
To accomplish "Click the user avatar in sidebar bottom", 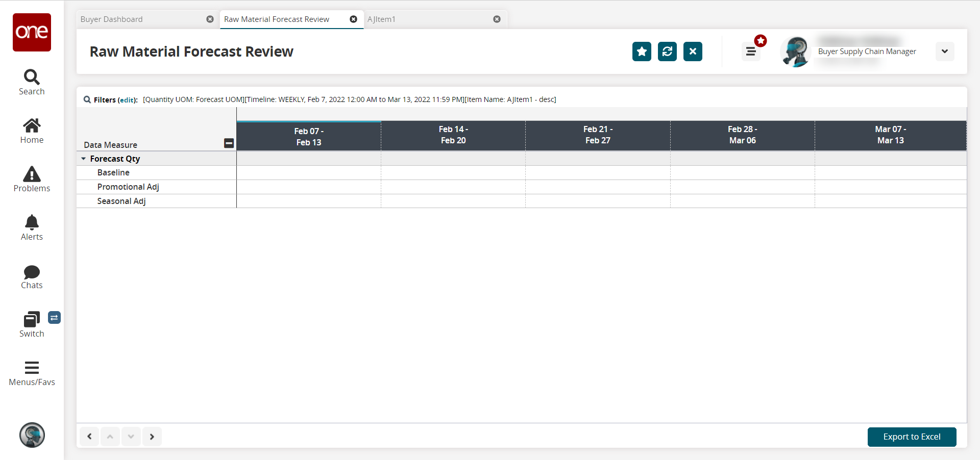I will [x=32, y=435].
